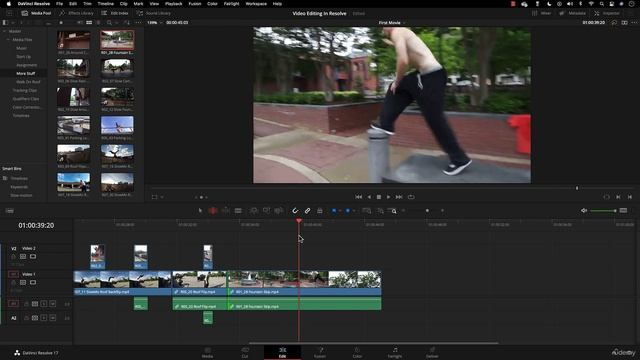640x360 pixels.
Task: Click the Full Extent Zoom icon
Action: pyautogui.click(x=367, y=211)
